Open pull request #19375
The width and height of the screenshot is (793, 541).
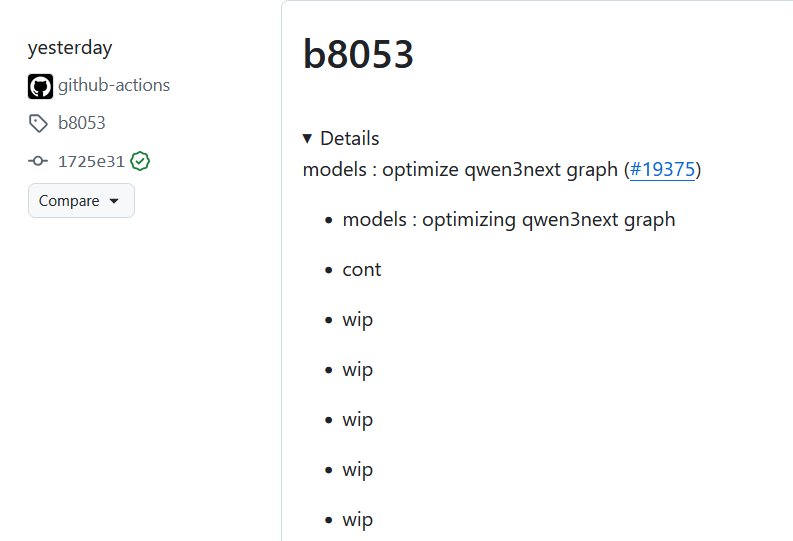pyautogui.click(x=663, y=170)
